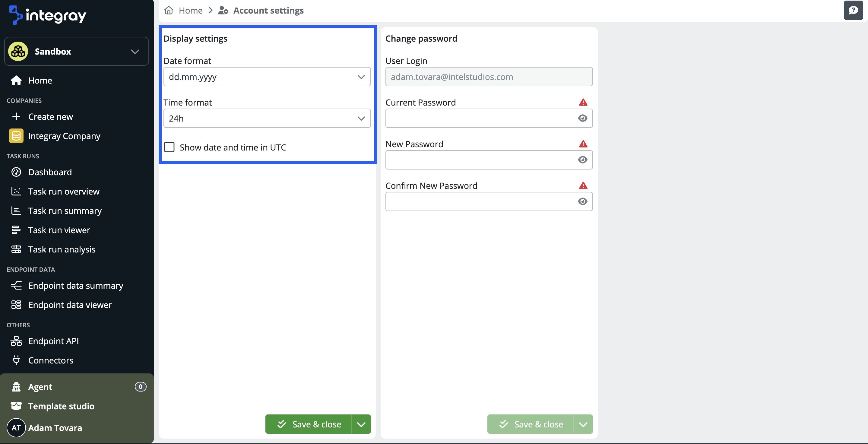Enable Show date and time in UTC

(169, 147)
